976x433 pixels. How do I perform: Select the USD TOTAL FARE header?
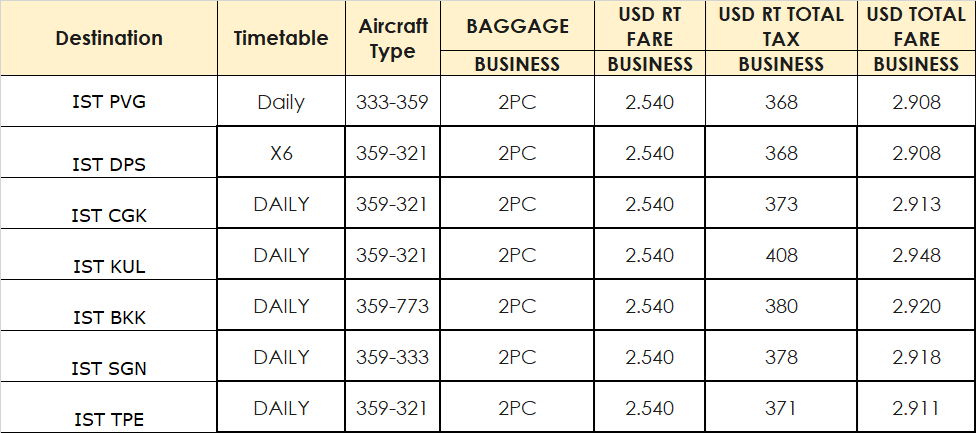916,26
